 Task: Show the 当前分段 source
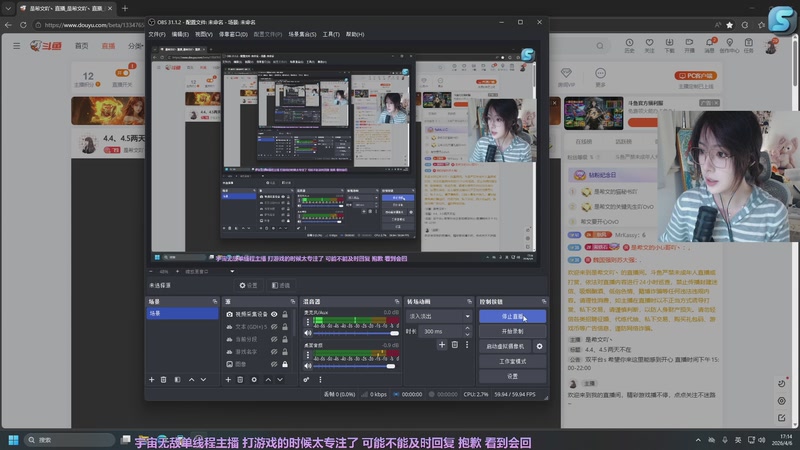pos(274,339)
